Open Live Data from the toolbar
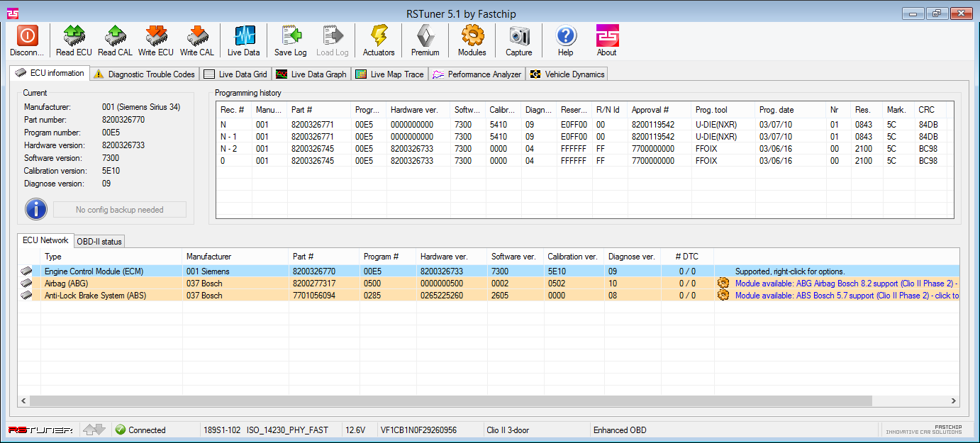Screen dimensions: 980x443 click(x=243, y=40)
